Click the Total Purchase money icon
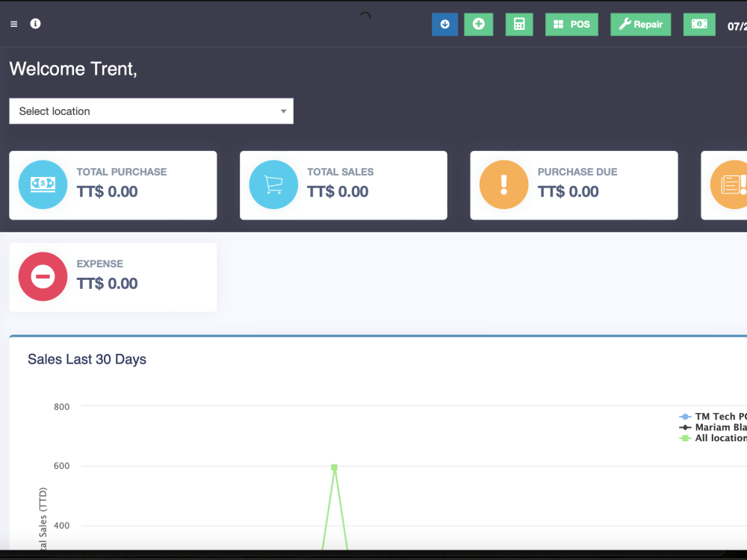This screenshot has width=747, height=560. 43,184
